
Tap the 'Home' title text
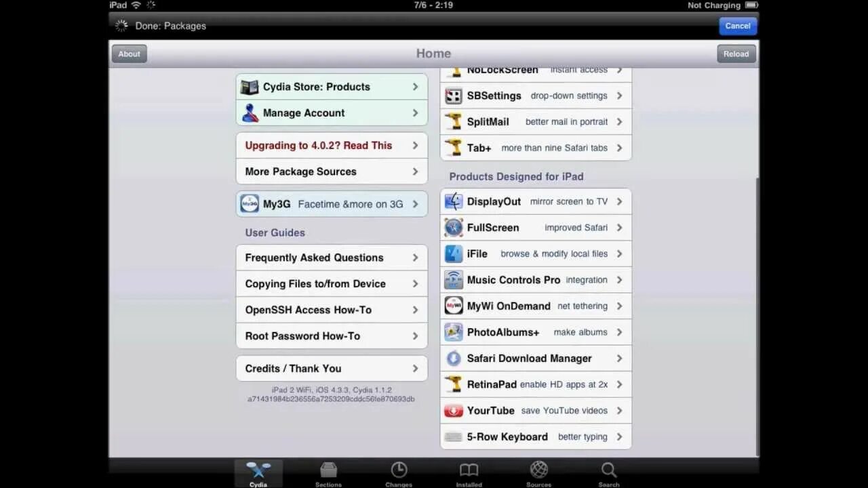(x=433, y=54)
